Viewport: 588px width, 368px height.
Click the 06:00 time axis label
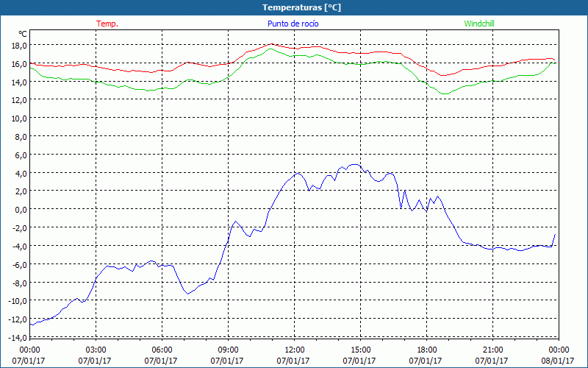(162, 350)
